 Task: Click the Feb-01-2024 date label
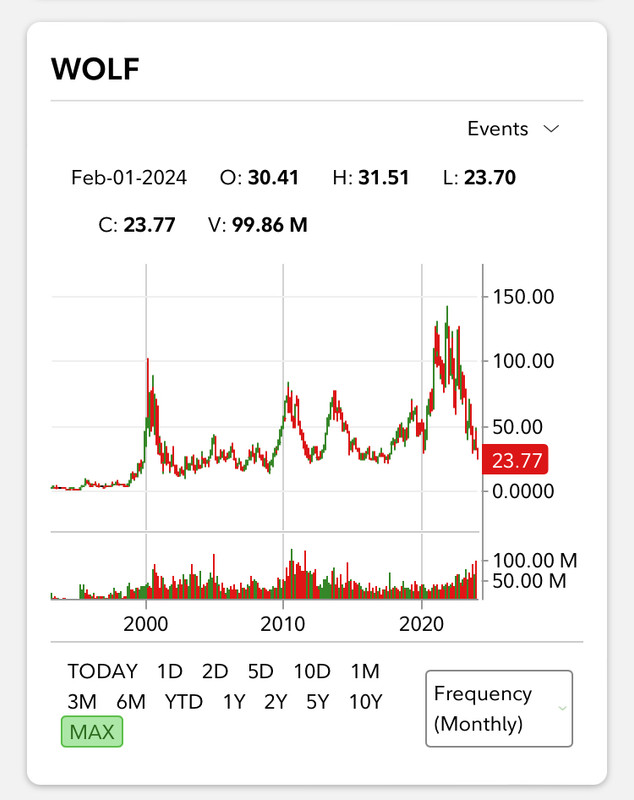(x=129, y=178)
